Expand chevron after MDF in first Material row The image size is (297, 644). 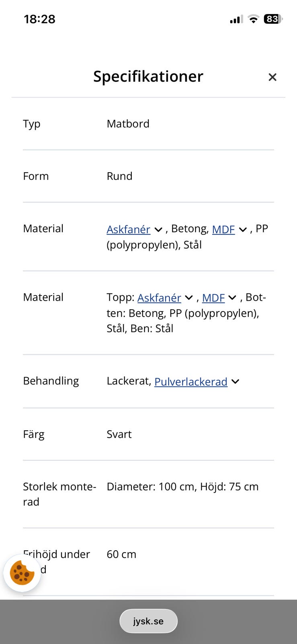[x=243, y=230]
